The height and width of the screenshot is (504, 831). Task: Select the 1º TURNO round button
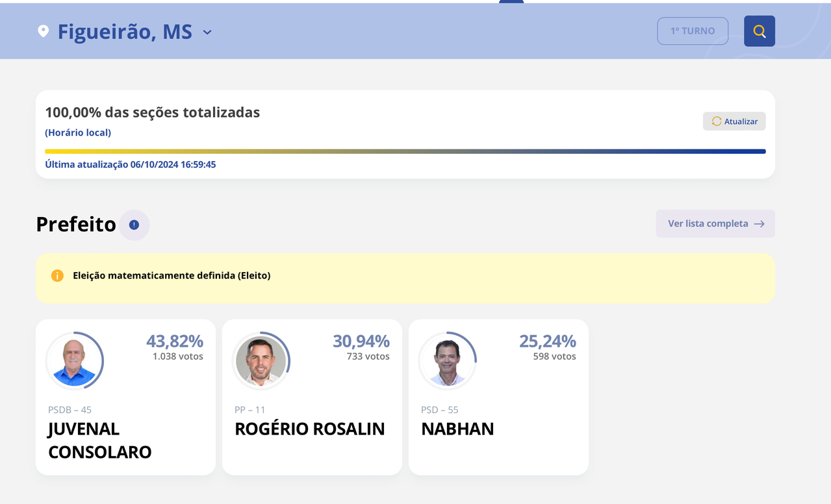[693, 31]
